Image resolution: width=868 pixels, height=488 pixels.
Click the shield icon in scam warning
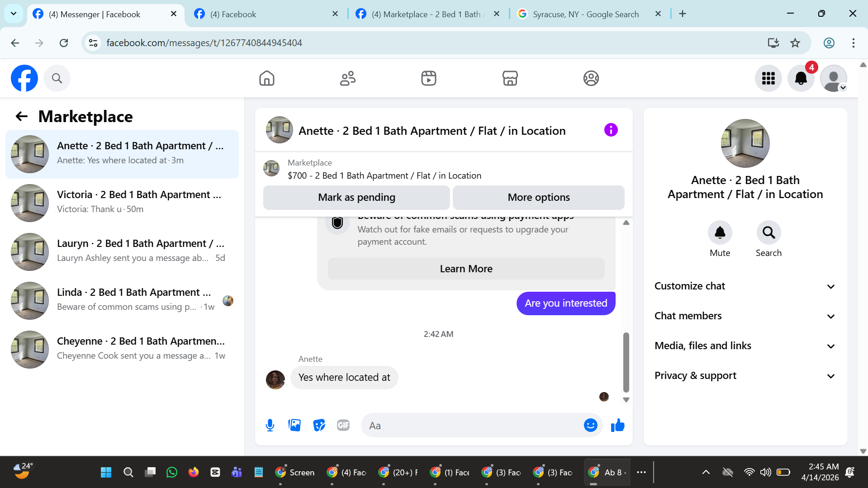point(337,223)
